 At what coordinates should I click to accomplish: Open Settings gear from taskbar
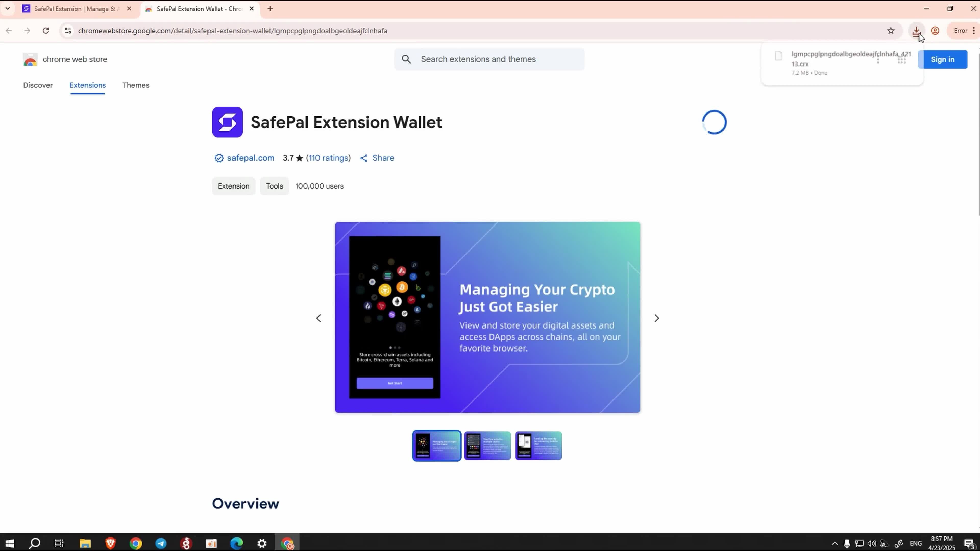(x=262, y=543)
